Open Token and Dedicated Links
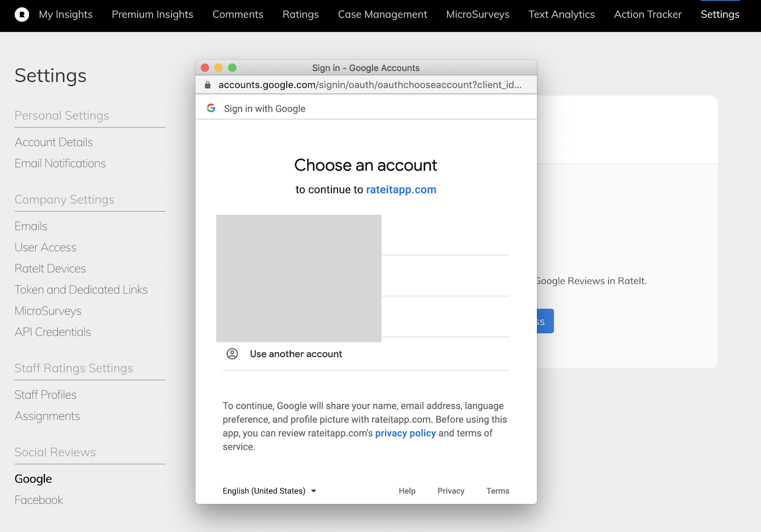Viewport: 761px width, 532px height. click(81, 290)
